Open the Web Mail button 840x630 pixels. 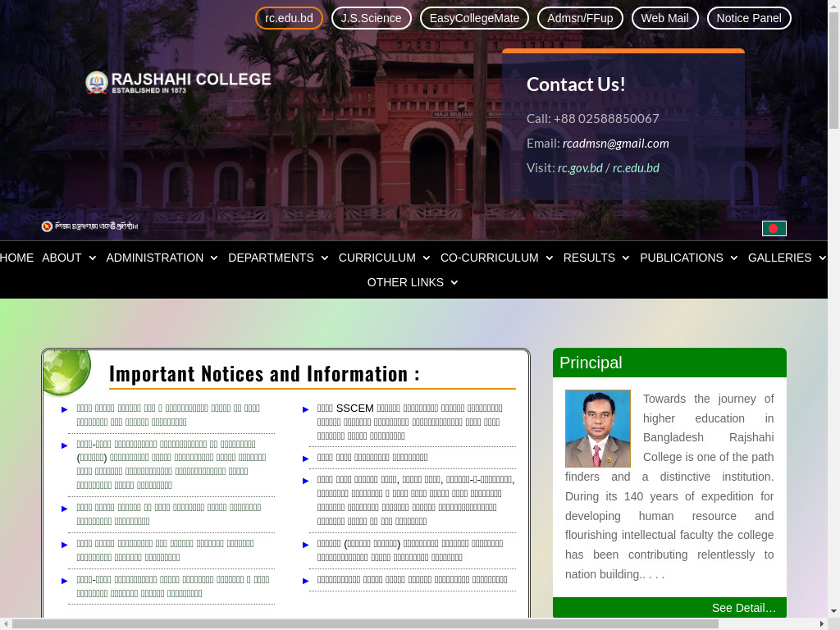point(664,18)
